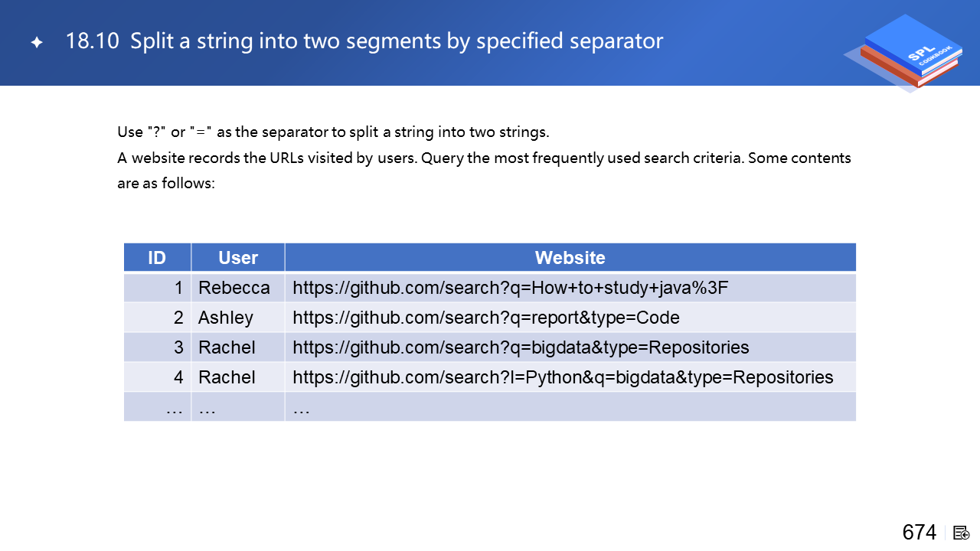Click Rachel's name in row 4

pos(227,377)
